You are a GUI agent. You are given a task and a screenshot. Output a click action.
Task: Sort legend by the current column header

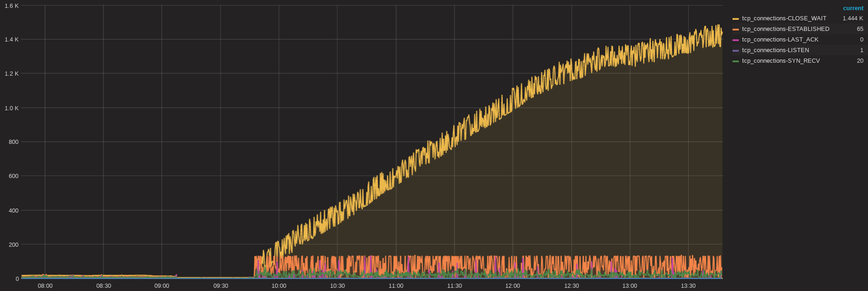click(853, 8)
